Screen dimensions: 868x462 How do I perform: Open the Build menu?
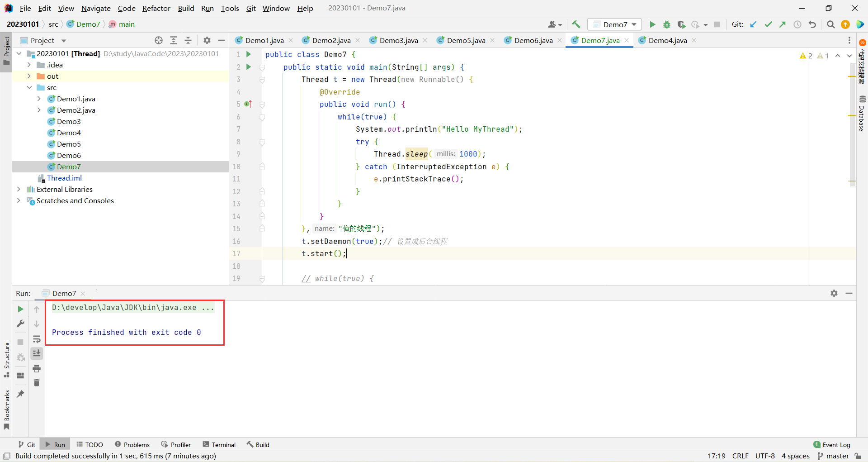pos(186,8)
